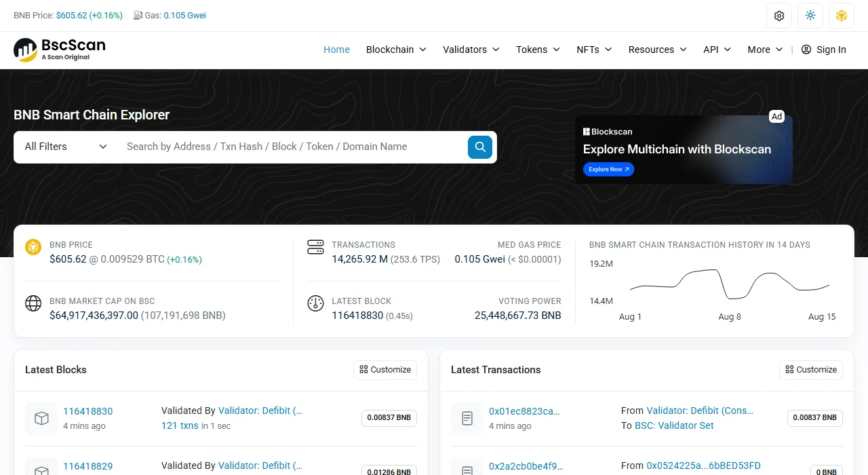Click the BscScan logo
The image size is (868, 475).
(x=60, y=50)
